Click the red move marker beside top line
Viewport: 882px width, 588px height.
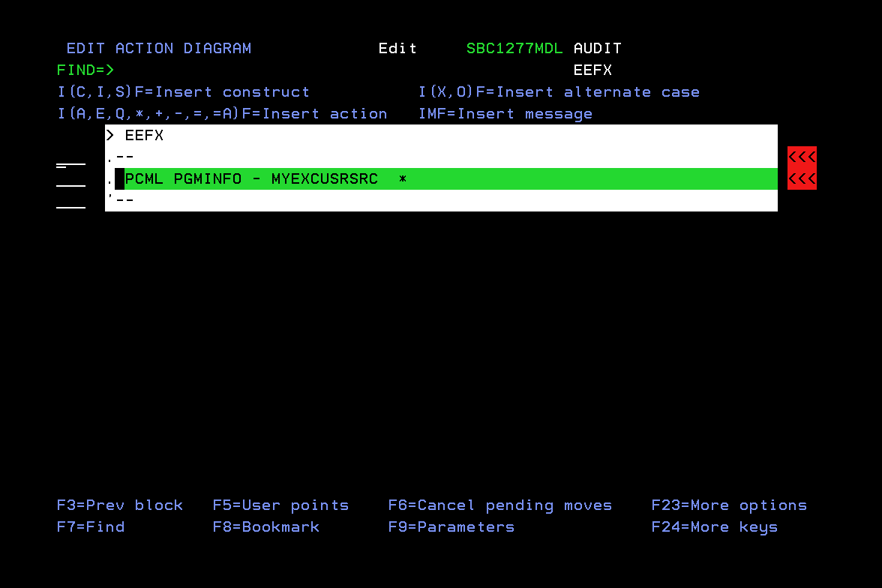pyautogui.click(x=801, y=156)
